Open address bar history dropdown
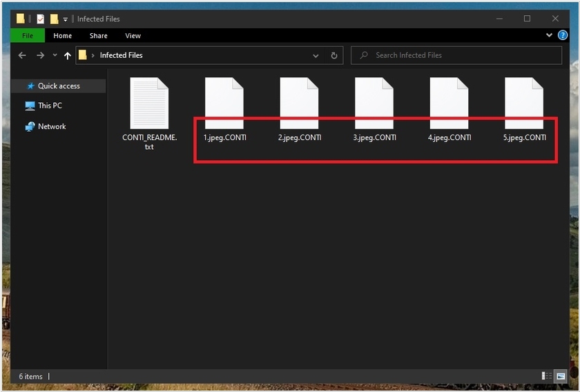The height and width of the screenshot is (392, 580). (x=316, y=55)
